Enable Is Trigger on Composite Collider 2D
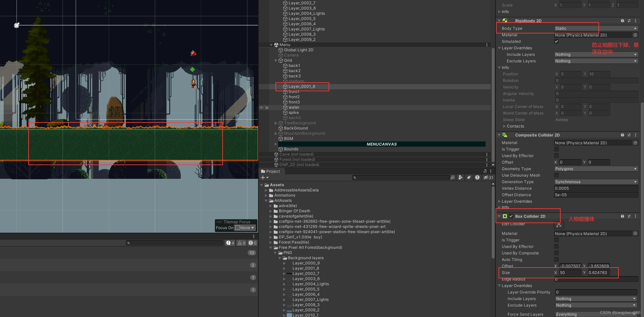This screenshot has width=644, height=317. [x=556, y=149]
